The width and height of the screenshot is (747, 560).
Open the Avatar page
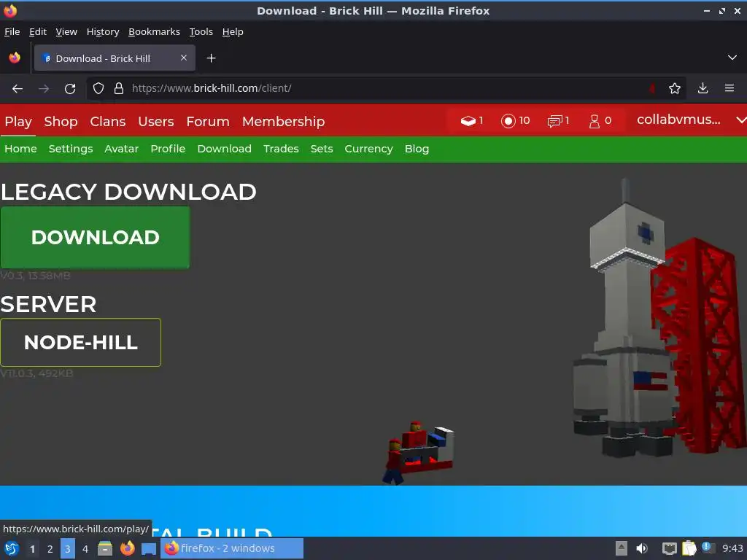tap(122, 149)
